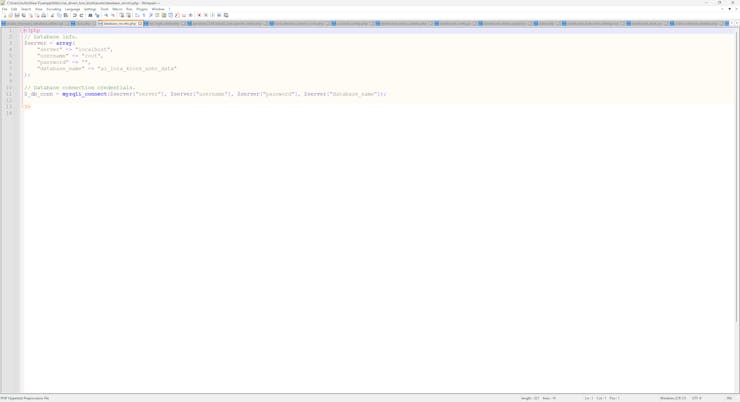Image resolution: width=740 pixels, height=402 pixels.
Task: Click the Open file toolbar icon
Action: [x=10, y=15]
